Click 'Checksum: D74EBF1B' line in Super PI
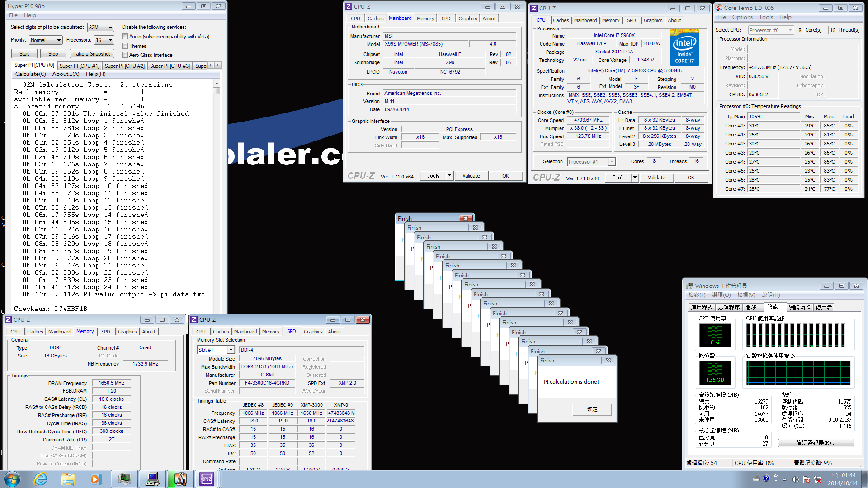Viewport: 868px width, 488px height. (51, 309)
